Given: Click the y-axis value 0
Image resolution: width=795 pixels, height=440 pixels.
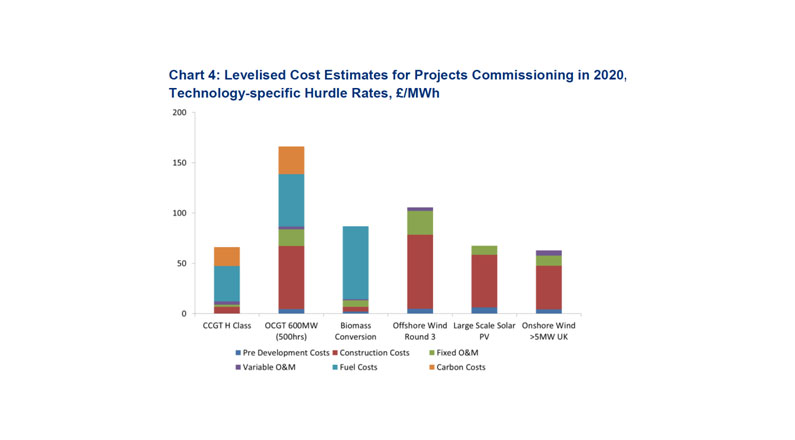Looking at the screenshot, I should tap(184, 314).
